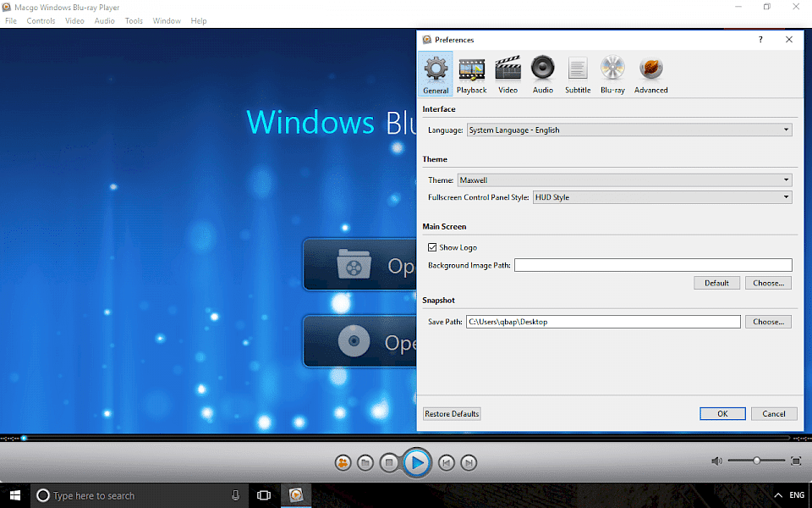Viewport: 812px width, 508px height.
Task: Open the Window menu
Action: point(167,20)
